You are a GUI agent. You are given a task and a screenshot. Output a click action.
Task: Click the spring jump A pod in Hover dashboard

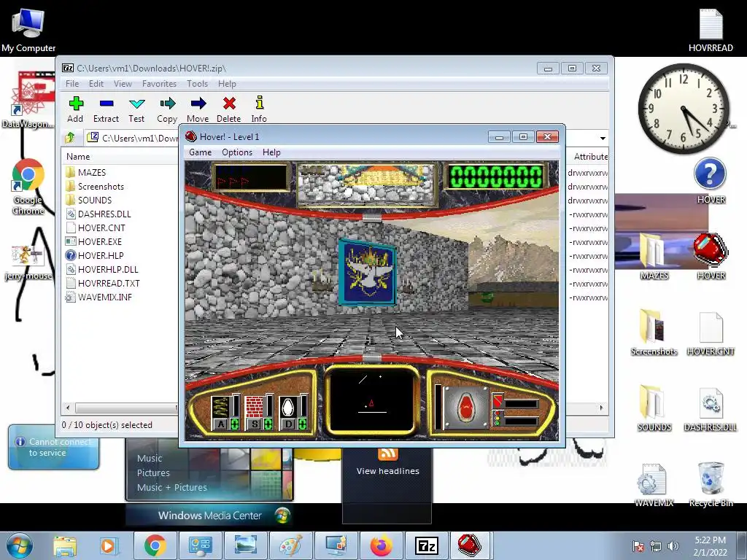click(x=225, y=413)
